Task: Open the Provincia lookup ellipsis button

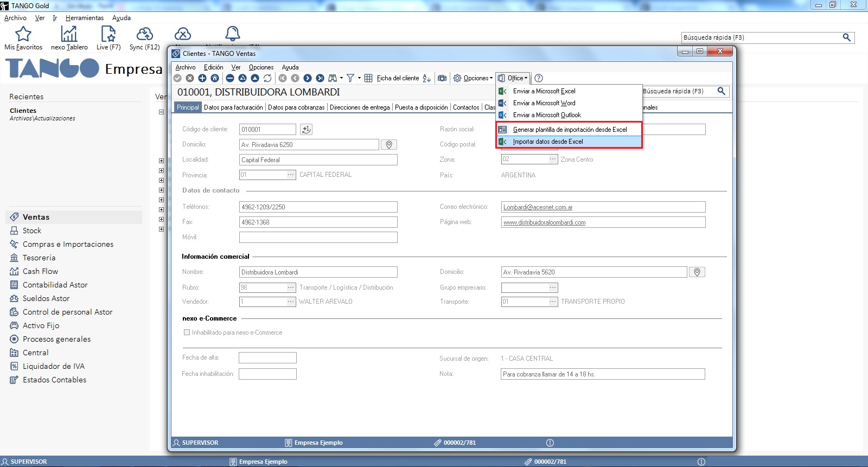Action: [x=291, y=175]
